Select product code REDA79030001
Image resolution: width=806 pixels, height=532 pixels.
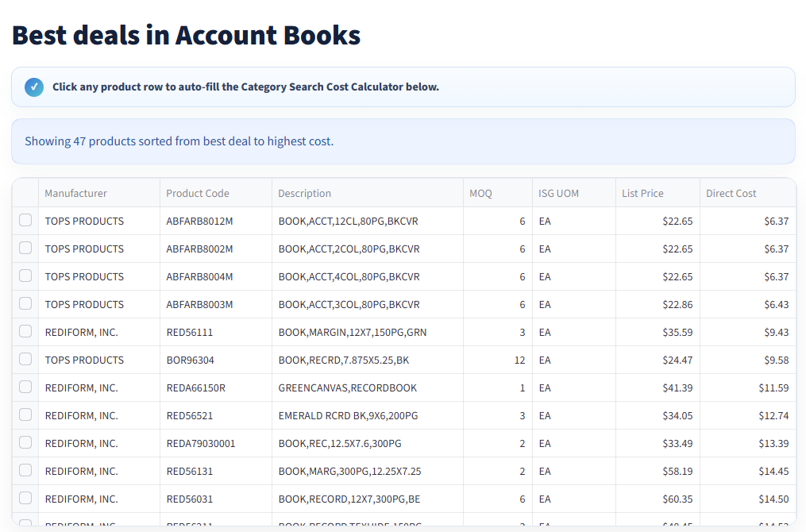(200, 443)
